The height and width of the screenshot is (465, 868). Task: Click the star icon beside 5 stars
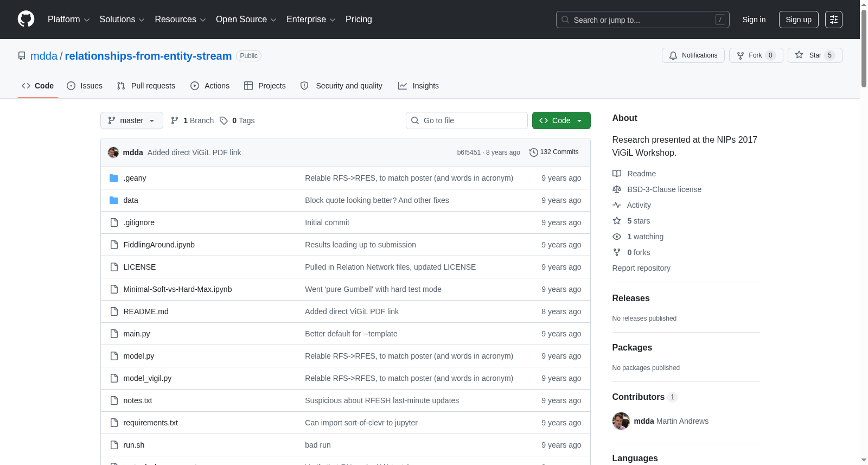(617, 221)
